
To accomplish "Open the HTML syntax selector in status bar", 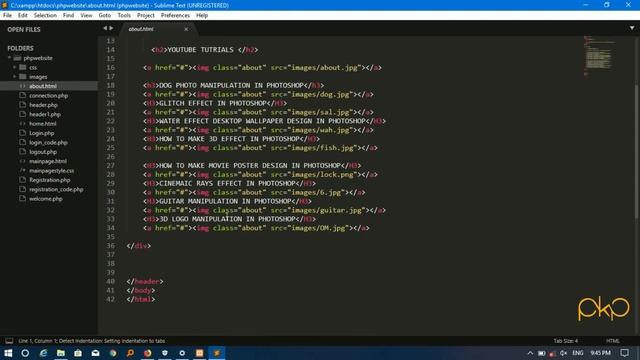I will point(613,341).
